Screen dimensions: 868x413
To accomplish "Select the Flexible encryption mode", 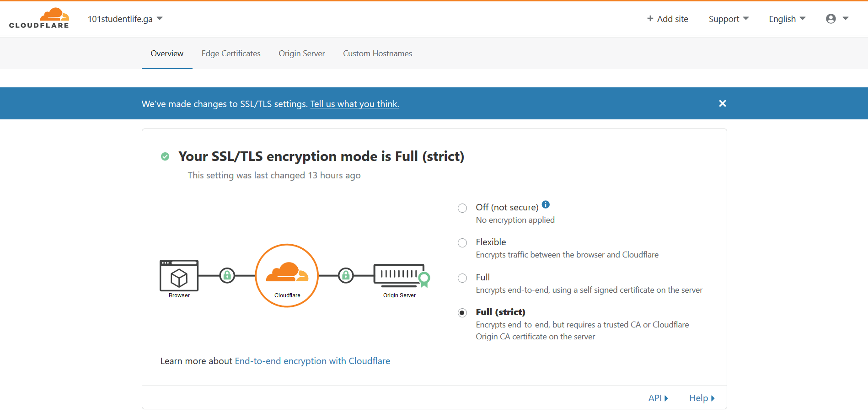I will (x=462, y=243).
